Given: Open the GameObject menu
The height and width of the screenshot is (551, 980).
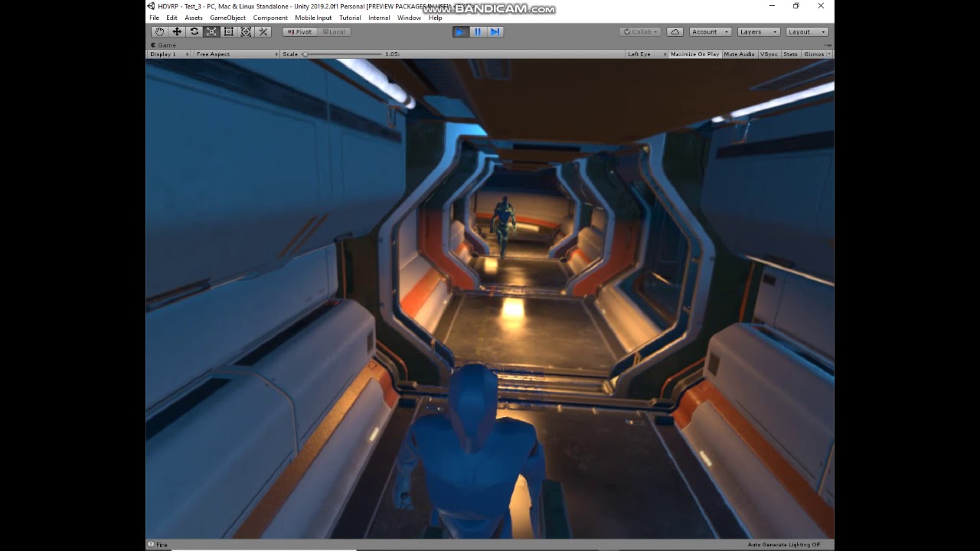Looking at the screenshot, I should (x=227, y=18).
